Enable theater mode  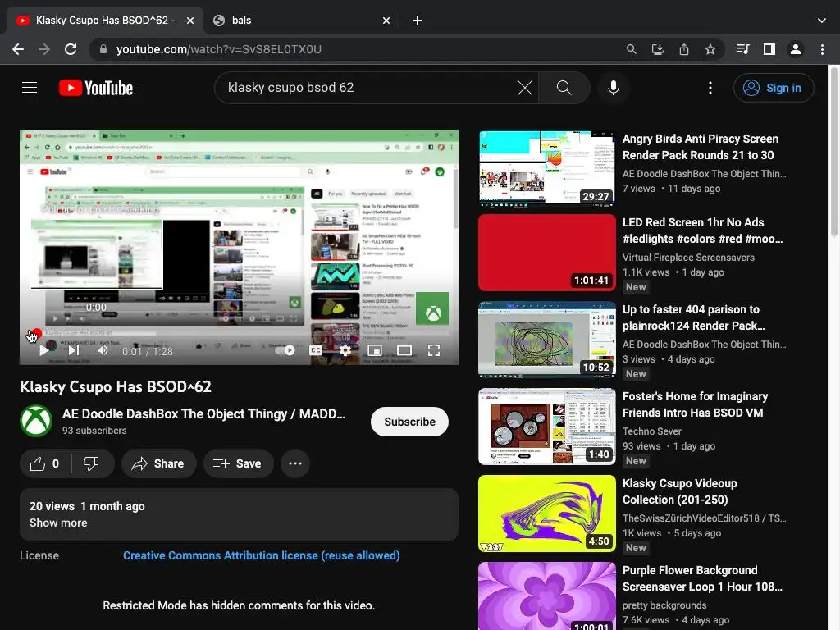click(x=404, y=350)
